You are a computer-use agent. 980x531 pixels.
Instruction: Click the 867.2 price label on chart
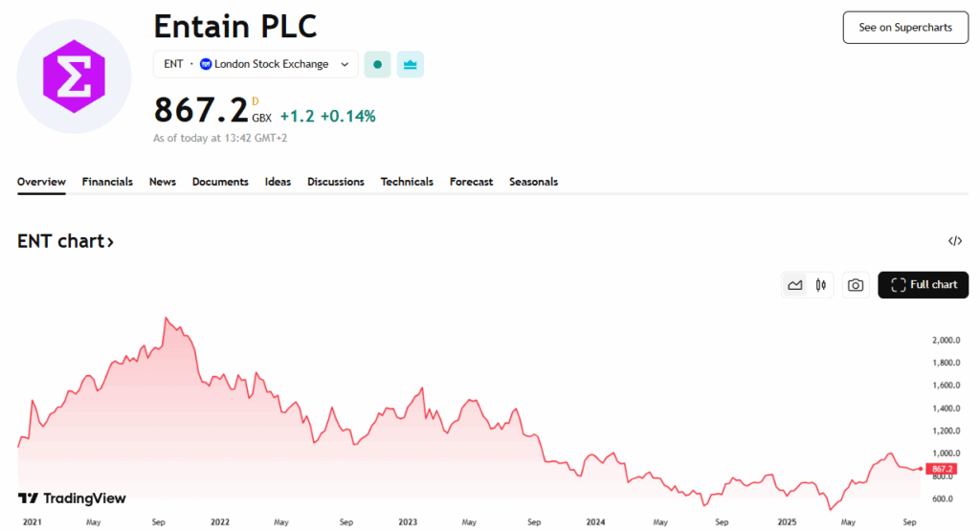[x=942, y=469]
